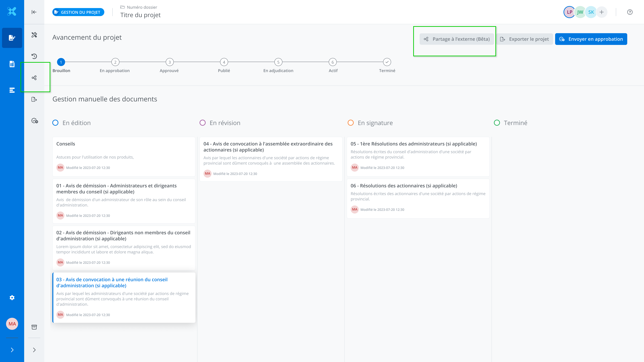
Task: Open the history clock icon
Action: tap(34, 56)
